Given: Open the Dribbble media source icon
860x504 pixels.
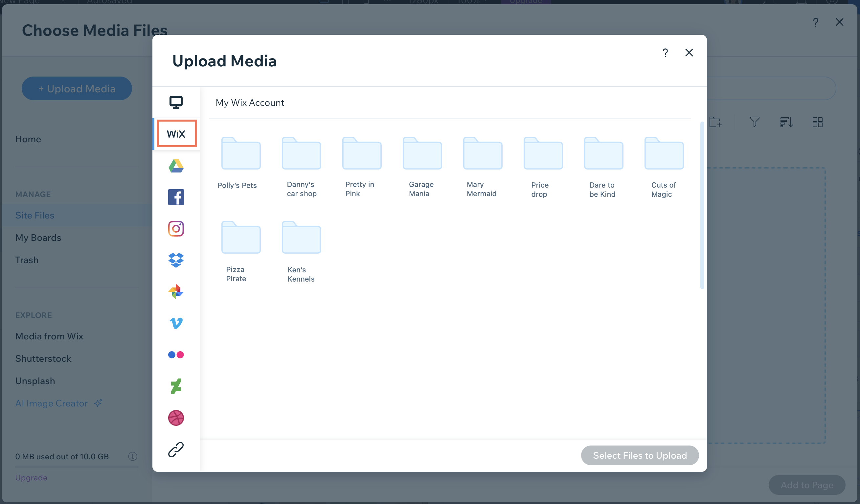Looking at the screenshot, I should 176,418.
